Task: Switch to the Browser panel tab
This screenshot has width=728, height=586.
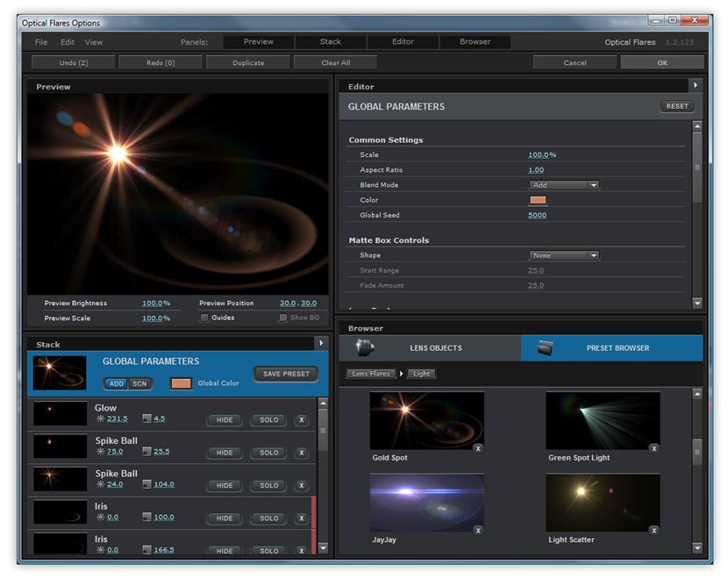Action: (x=475, y=41)
